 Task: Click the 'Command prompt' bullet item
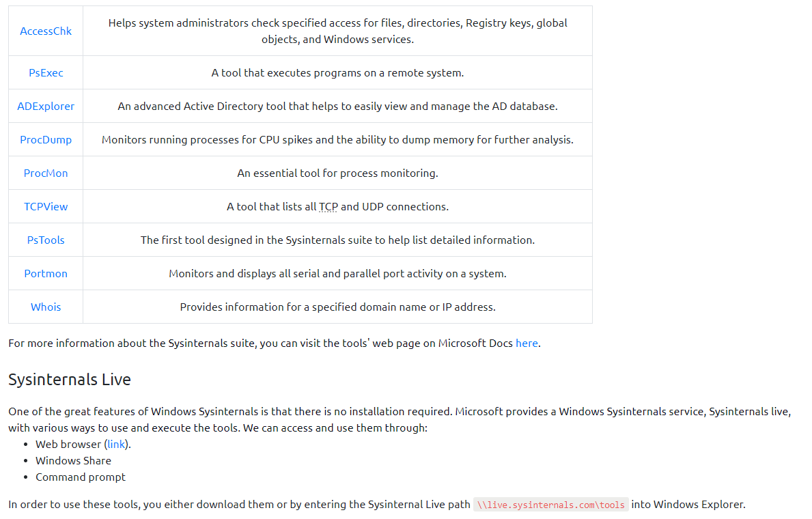click(81, 477)
